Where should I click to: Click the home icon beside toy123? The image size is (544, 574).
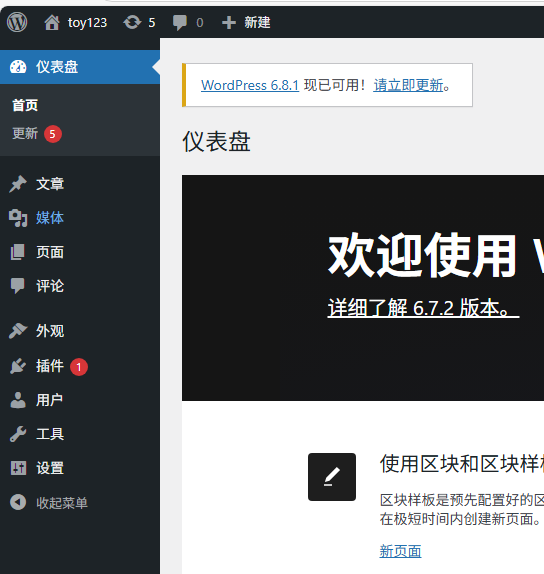click(x=52, y=23)
